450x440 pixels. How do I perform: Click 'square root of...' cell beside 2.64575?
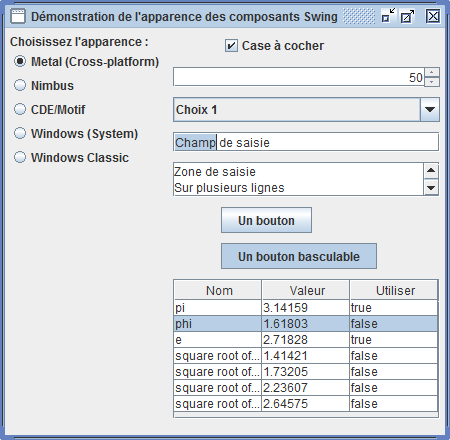pyautogui.click(x=218, y=404)
